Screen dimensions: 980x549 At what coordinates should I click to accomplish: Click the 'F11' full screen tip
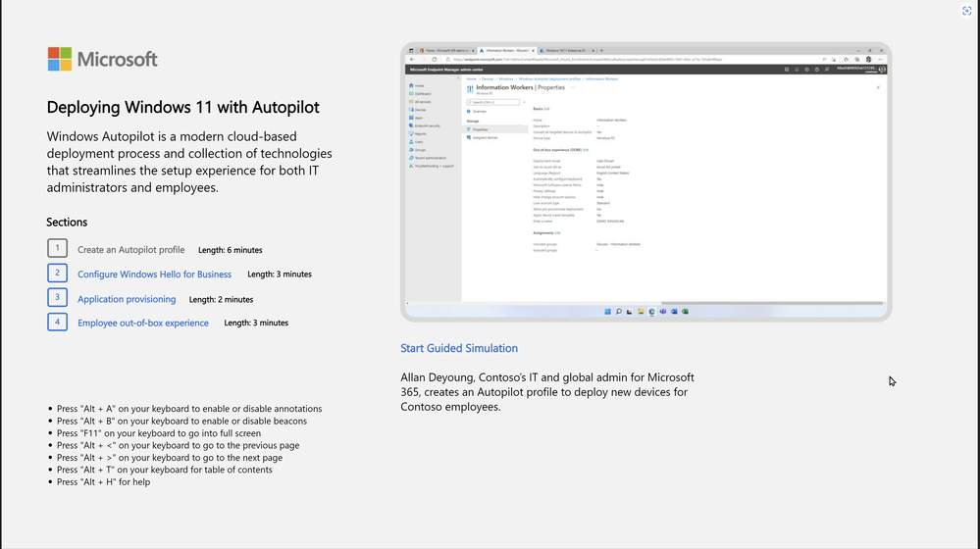coord(159,433)
